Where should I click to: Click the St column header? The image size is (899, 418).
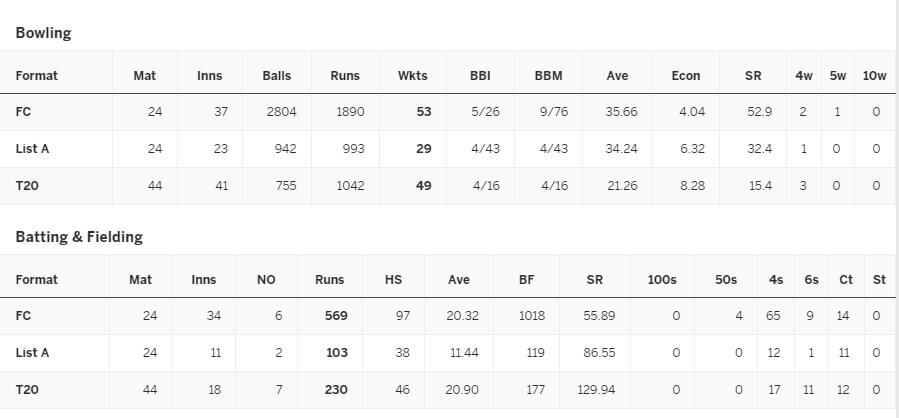point(880,280)
